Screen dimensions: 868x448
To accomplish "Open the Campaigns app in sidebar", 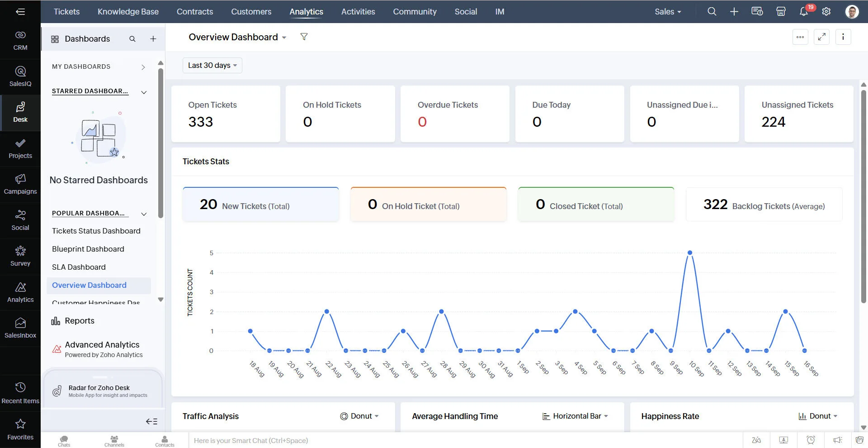I will pyautogui.click(x=20, y=184).
